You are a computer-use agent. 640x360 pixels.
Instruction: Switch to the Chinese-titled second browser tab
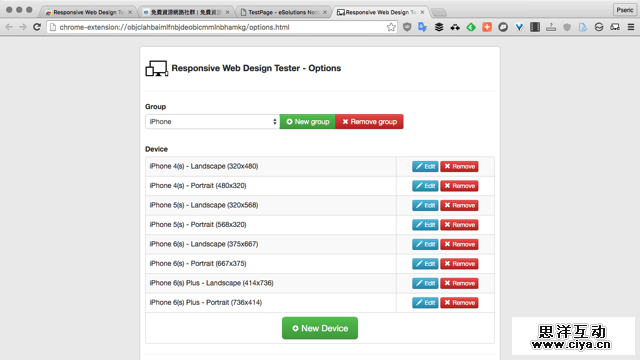pyautogui.click(x=186, y=12)
